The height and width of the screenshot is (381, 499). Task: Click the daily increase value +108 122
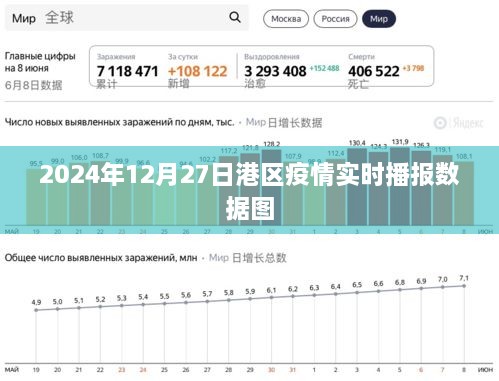click(197, 71)
